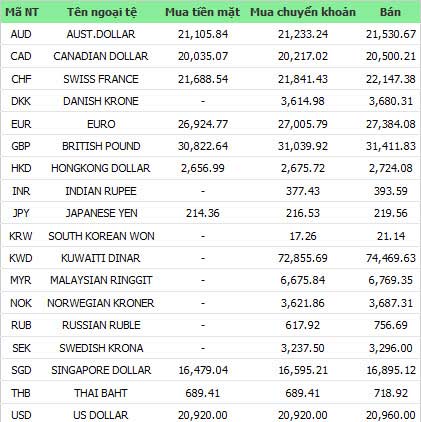Select THAI BAHT selling rate 718.92
Image resolution: width=421 pixels, height=422 pixels.
(391, 393)
